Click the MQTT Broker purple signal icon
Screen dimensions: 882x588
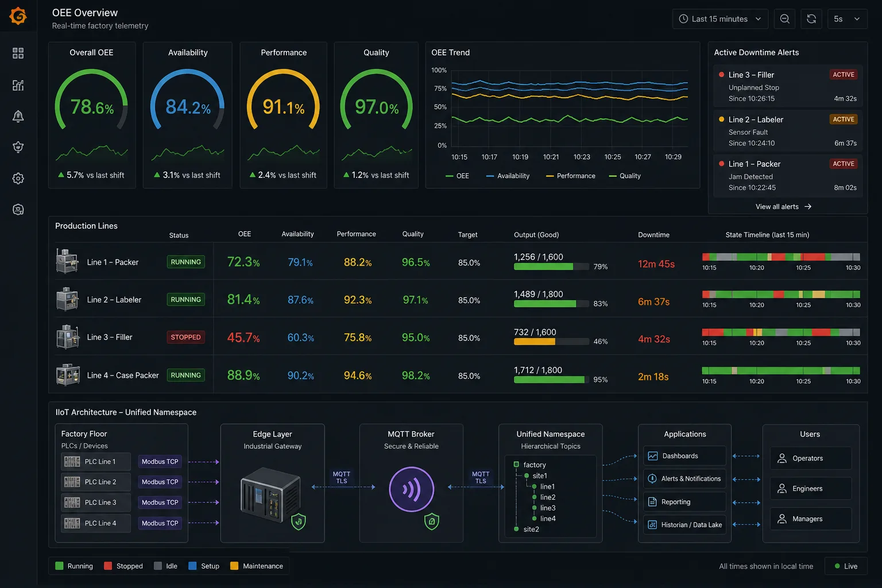tap(411, 489)
